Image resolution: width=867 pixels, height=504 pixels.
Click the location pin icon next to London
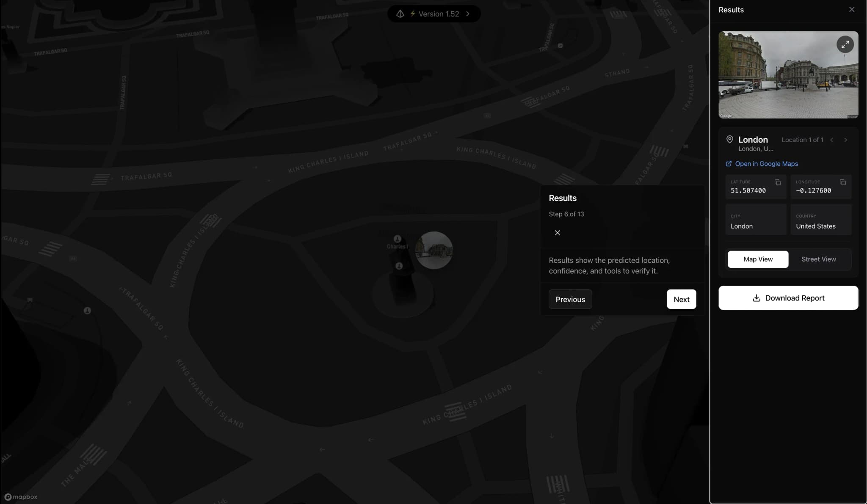(729, 139)
